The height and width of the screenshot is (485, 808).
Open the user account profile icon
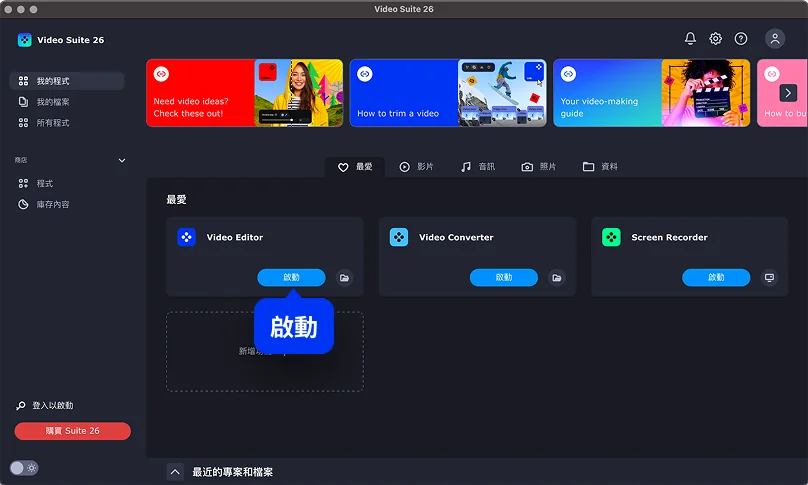[775, 38]
